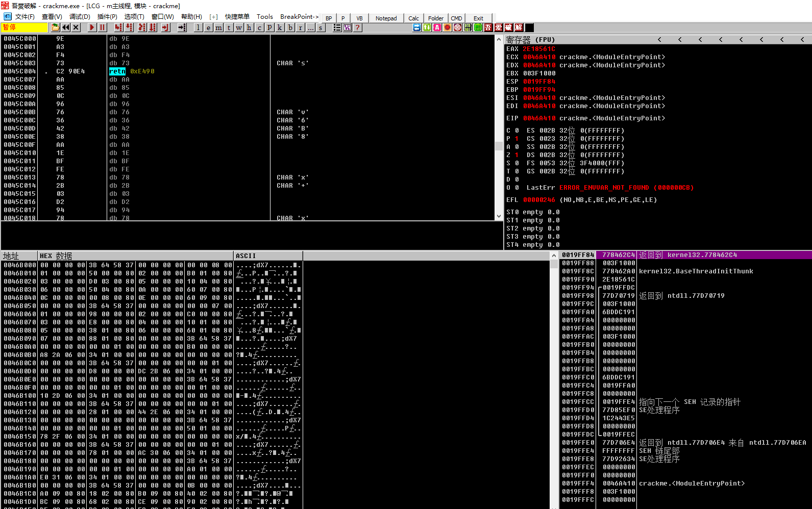The width and height of the screenshot is (812, 509).
Task: Show CPU window via 'c' button
Action: click(x=260, y=28)
